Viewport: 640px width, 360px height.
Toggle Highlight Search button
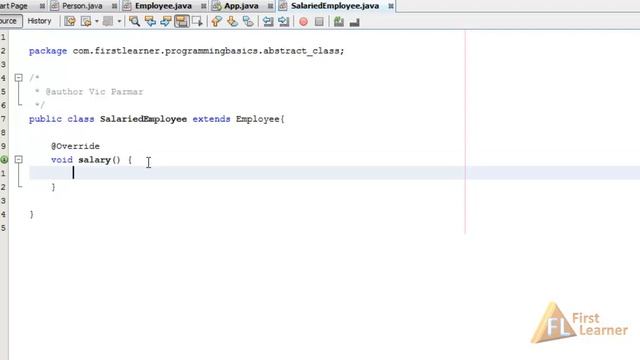coord(182,21)
